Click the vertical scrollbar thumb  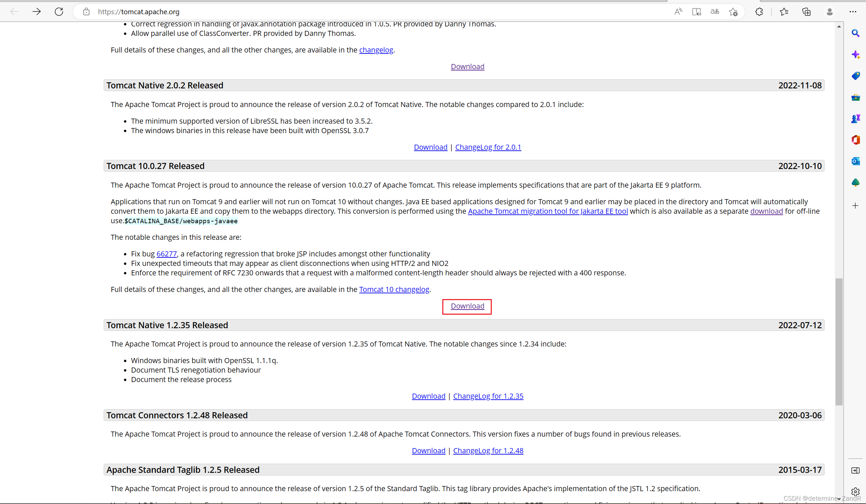(839, 342)
